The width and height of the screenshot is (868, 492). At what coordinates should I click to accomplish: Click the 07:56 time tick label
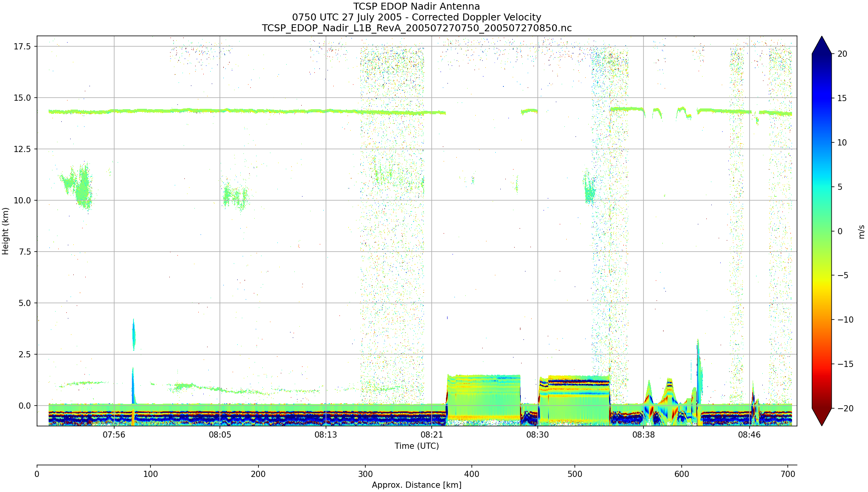pos(114,435)
